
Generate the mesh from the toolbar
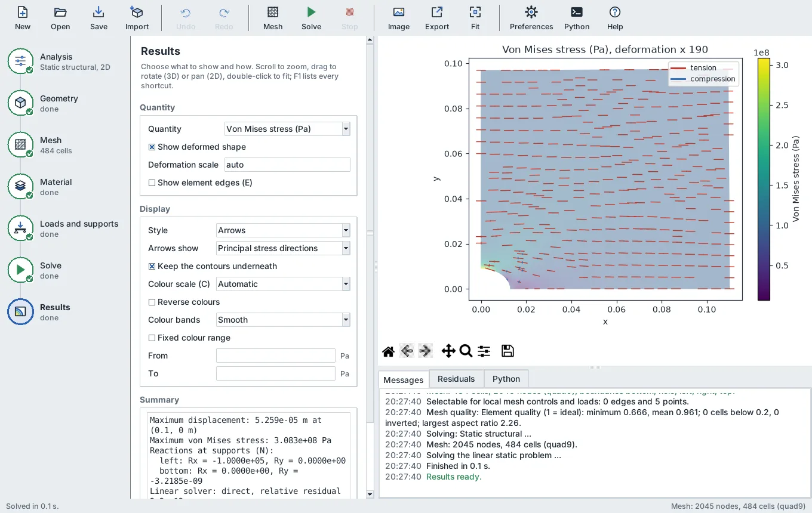point(273,18)
